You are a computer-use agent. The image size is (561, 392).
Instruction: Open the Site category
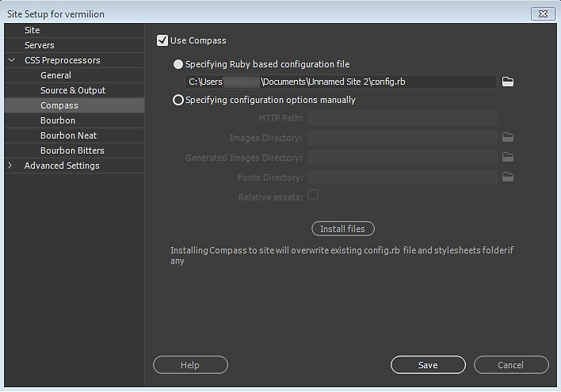coord(32,30)
